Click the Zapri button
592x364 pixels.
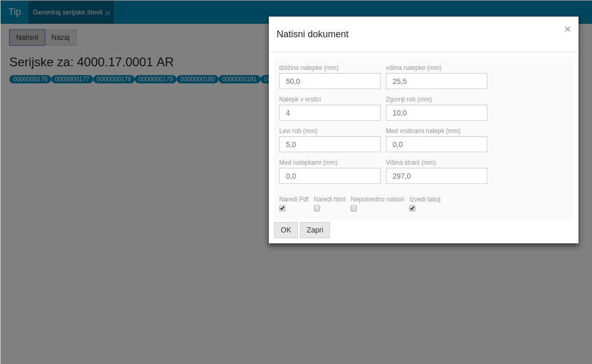point(314,230)
